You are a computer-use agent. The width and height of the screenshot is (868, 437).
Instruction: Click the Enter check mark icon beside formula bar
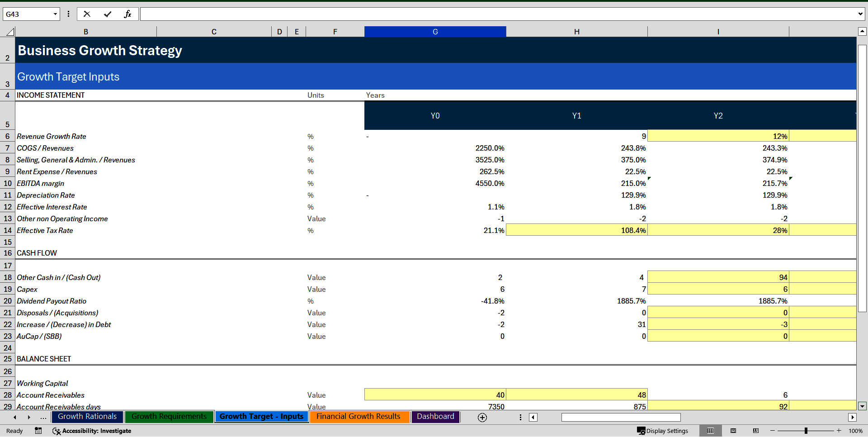pyautogui.click(x=108, y=14)
